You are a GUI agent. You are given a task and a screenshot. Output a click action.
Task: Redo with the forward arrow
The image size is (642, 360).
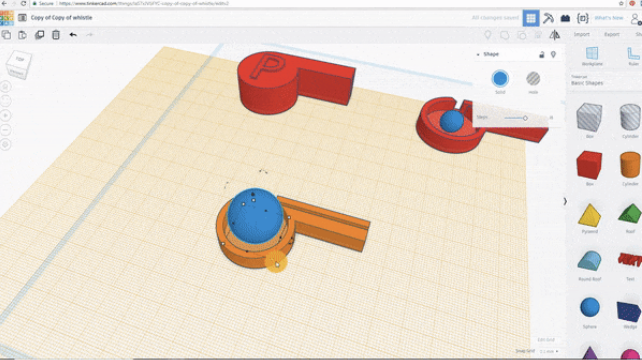(89, 35)
